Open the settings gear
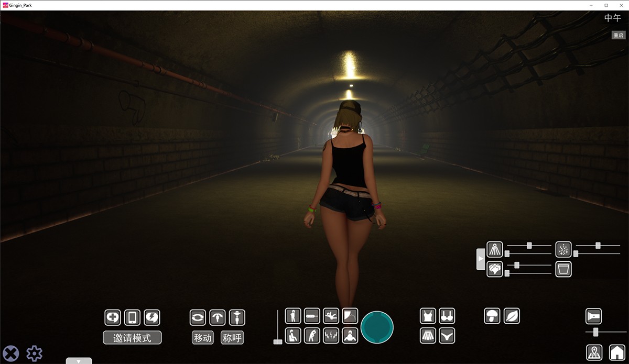This screenshot has height=364, width=629. 35,353
